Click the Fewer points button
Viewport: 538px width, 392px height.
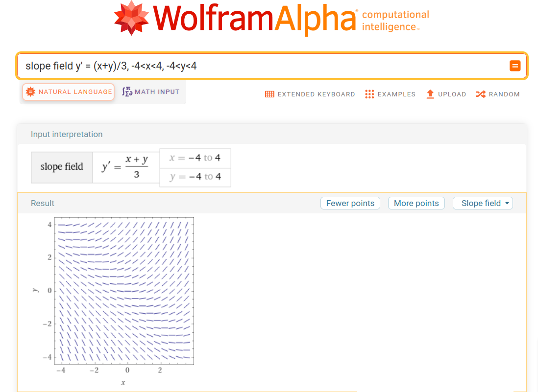tap(350, 203)
